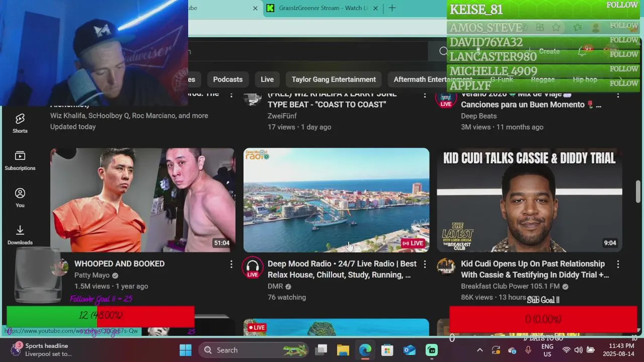Open ZweiFünf channel avatar
644x362 pixels.
click(253, 98)
